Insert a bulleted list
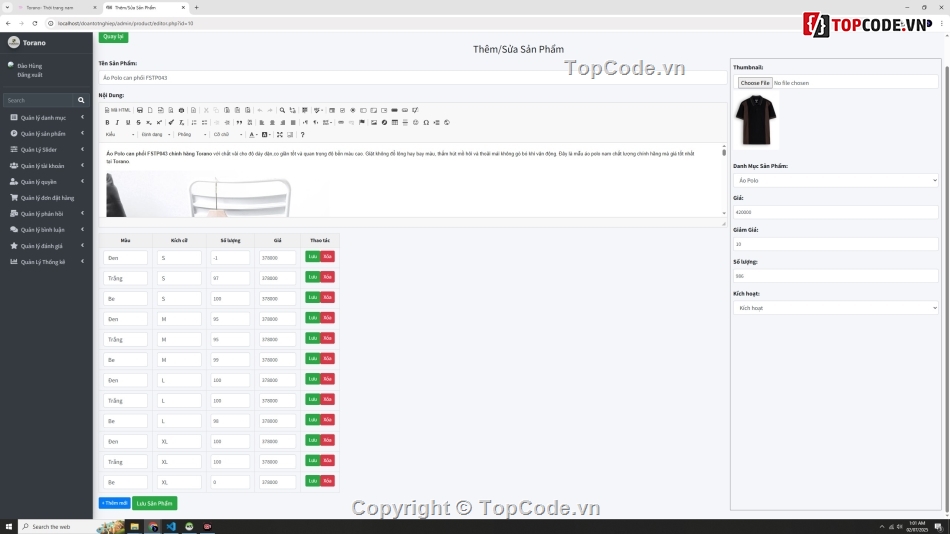Screen dimensions: 950x534 click(204, 122)
